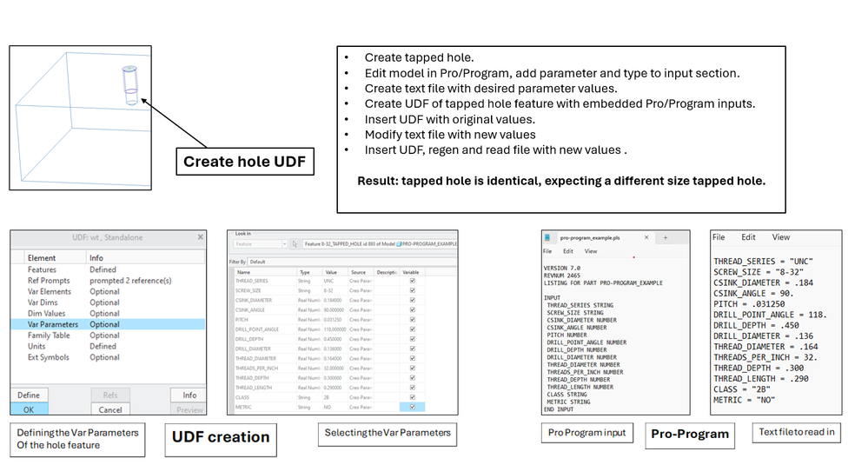Click the OK button in UDF dialog
Screen dimensions: 868x465
click(29, 409)
